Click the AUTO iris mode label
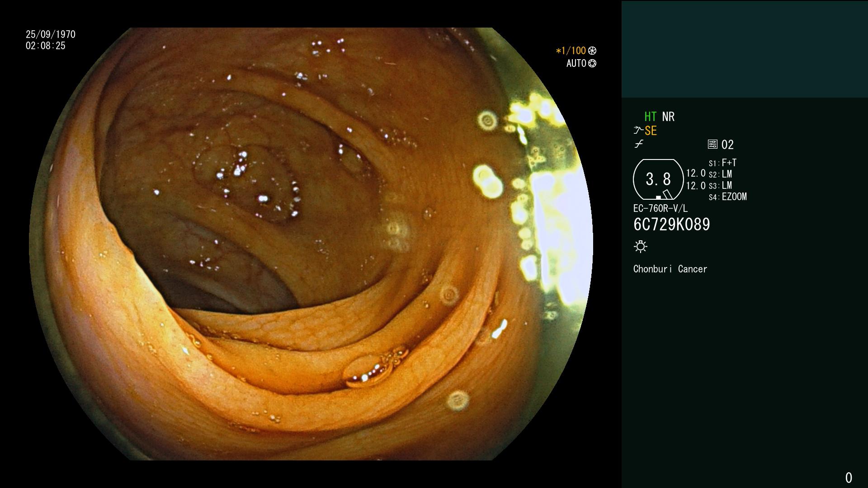The image size is (868, 488). 576,64
